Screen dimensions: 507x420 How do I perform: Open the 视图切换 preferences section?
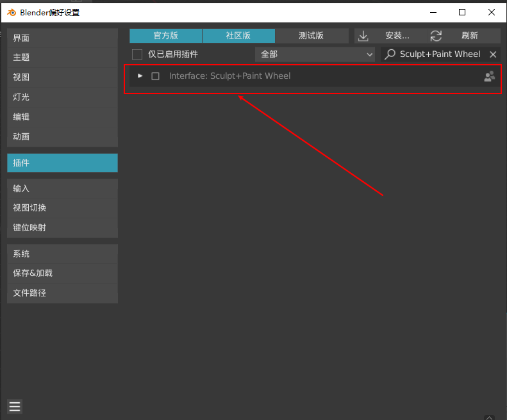click(62, 207)
